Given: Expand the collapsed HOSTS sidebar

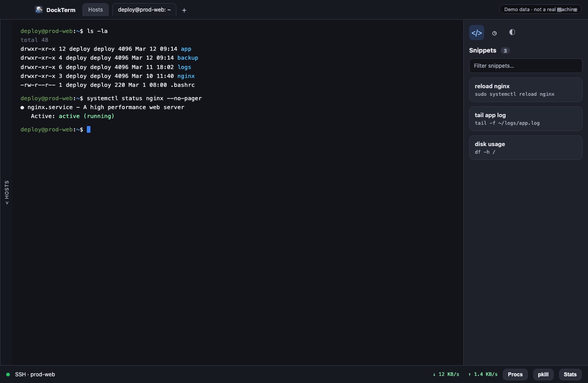Looking at the screenshot, I should click(7, 192).
